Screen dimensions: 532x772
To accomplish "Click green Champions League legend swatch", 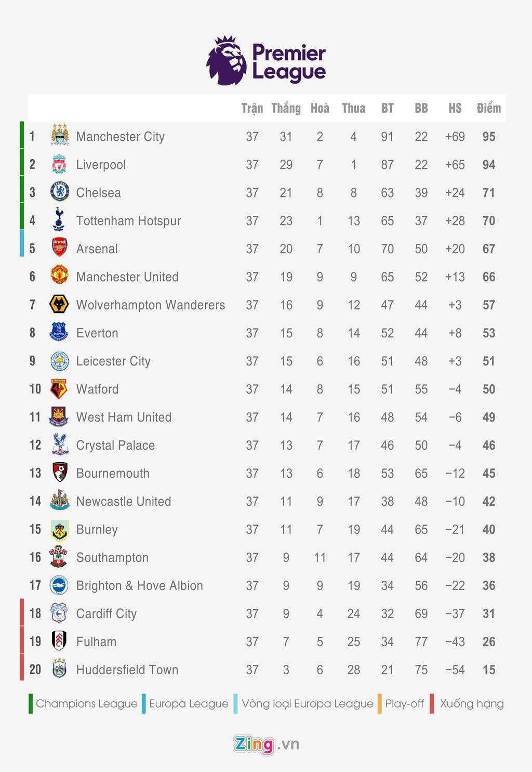I will (x=31, y=703).
